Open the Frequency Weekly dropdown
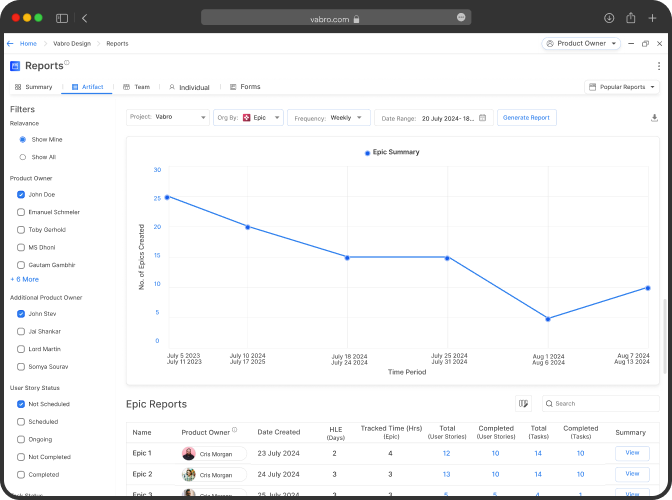The height and width of the screenshot is (500, 672). [x=329, y=118]
